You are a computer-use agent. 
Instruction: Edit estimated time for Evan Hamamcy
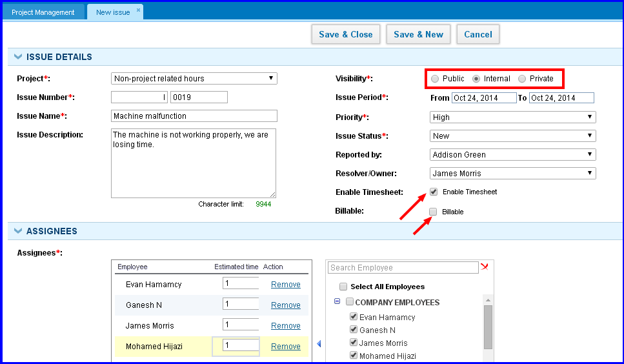click(241, 283)
